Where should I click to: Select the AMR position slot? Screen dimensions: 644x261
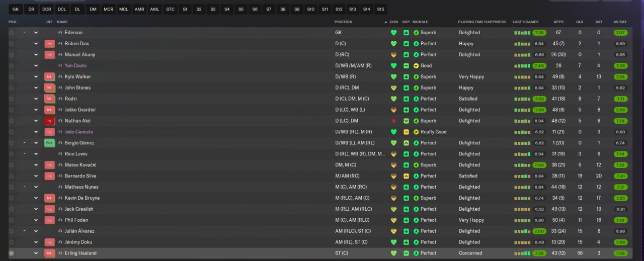[139, 9]
